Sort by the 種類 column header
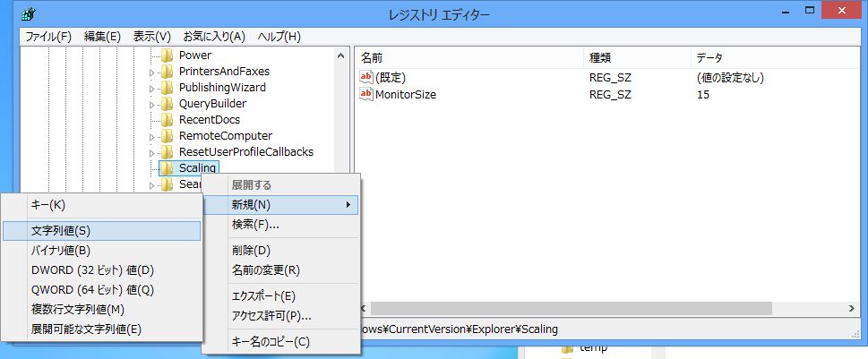 click(x=637, y=57)
